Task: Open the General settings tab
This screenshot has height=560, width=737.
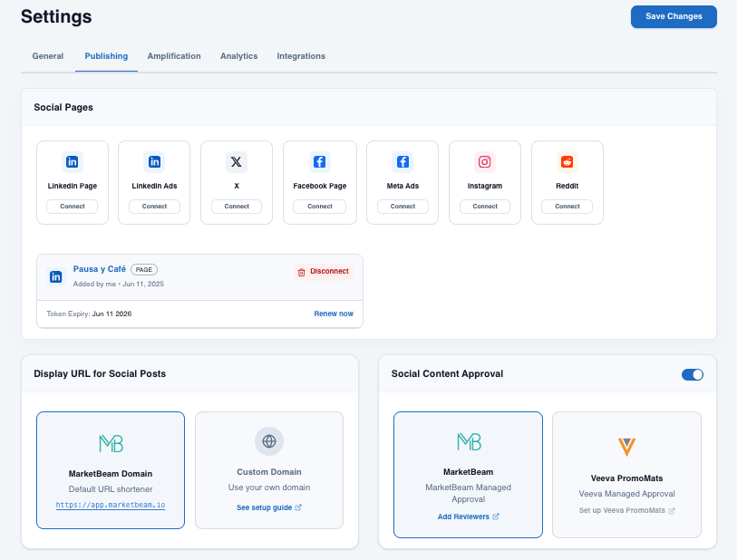Action: coord(47,56)
